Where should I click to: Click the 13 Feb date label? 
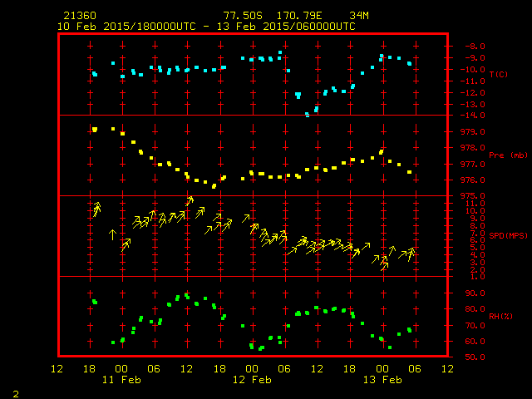point(382,379)
